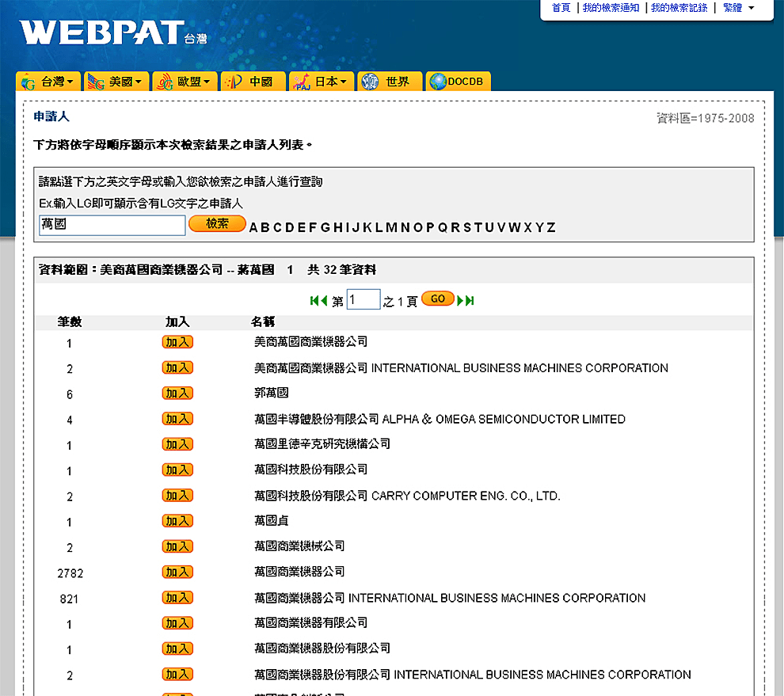This screenshot has height=696, width=784.
Task: Expand the 繁體 language dropdown
Action: [739, 7]
